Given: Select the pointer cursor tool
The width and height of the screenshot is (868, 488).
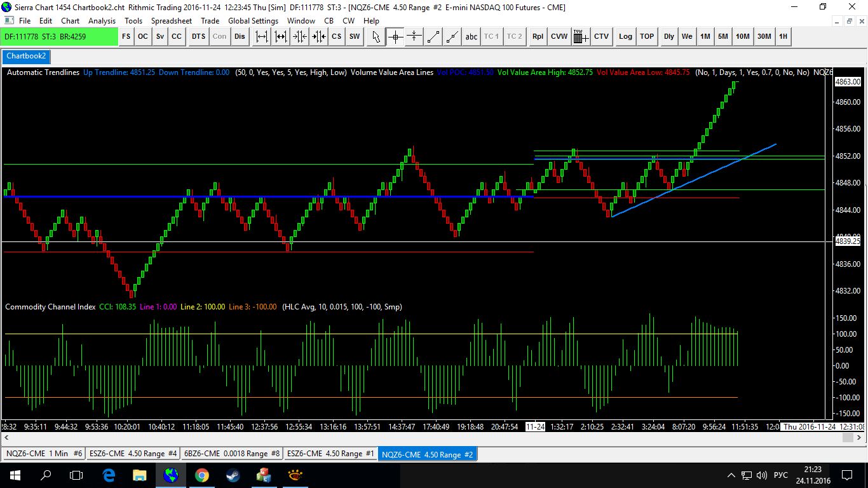Looking at the screenshot, I should (x=376, y=36).
